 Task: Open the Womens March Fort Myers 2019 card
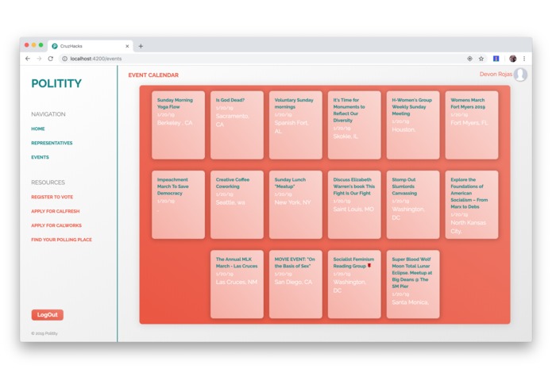coord(472,125)
